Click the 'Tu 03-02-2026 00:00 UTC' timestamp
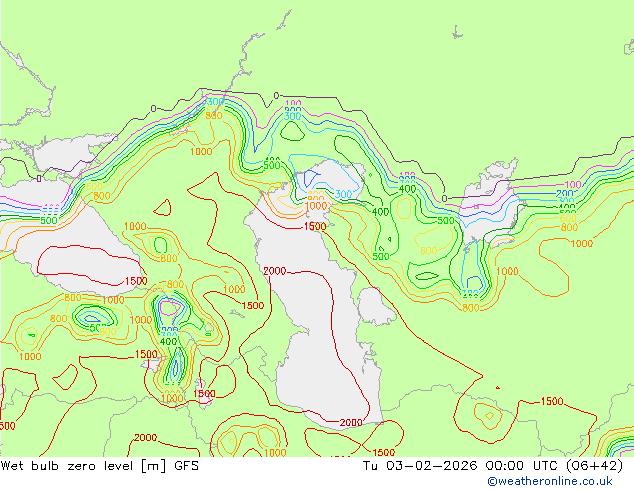The image size is (634, 490). point(461,466)
